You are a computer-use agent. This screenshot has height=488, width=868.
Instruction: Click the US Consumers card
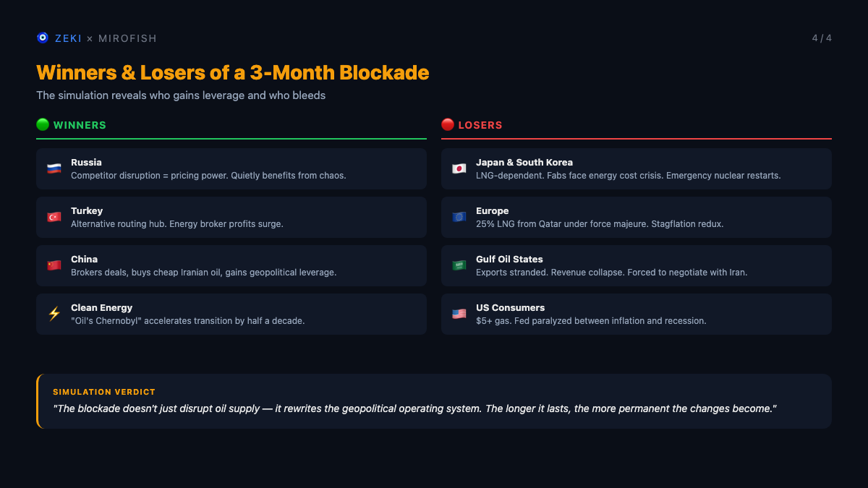(x=637, y=314)
